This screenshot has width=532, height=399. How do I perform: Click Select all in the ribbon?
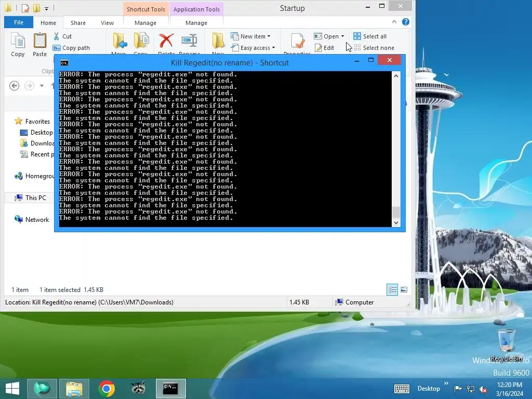click(x=370, y=36)
